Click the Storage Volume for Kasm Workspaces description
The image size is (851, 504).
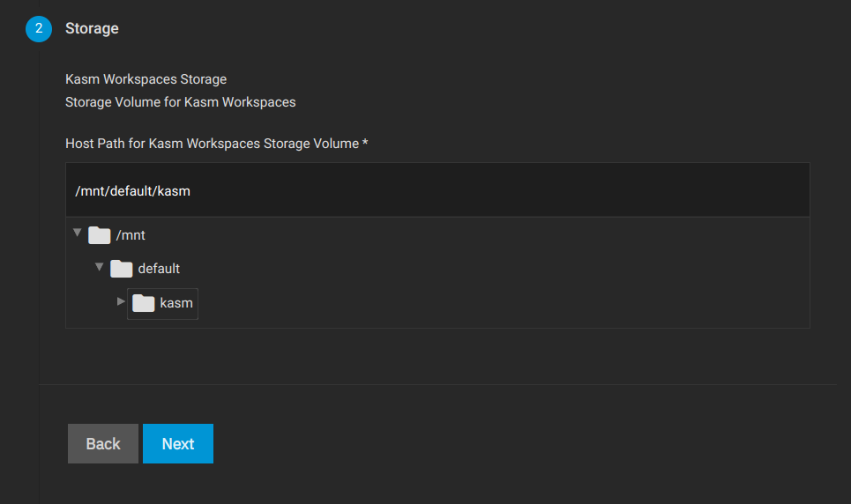(181, 102)
